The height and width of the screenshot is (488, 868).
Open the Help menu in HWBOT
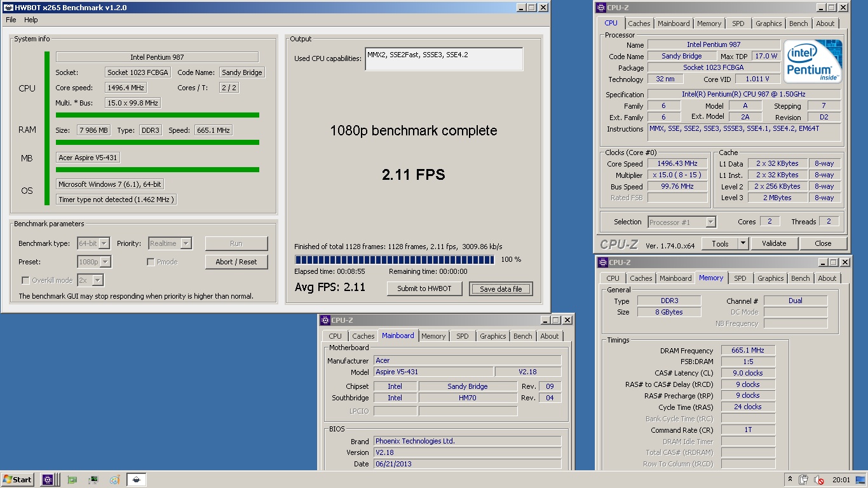pyautogui.click(x=31, y=20)
